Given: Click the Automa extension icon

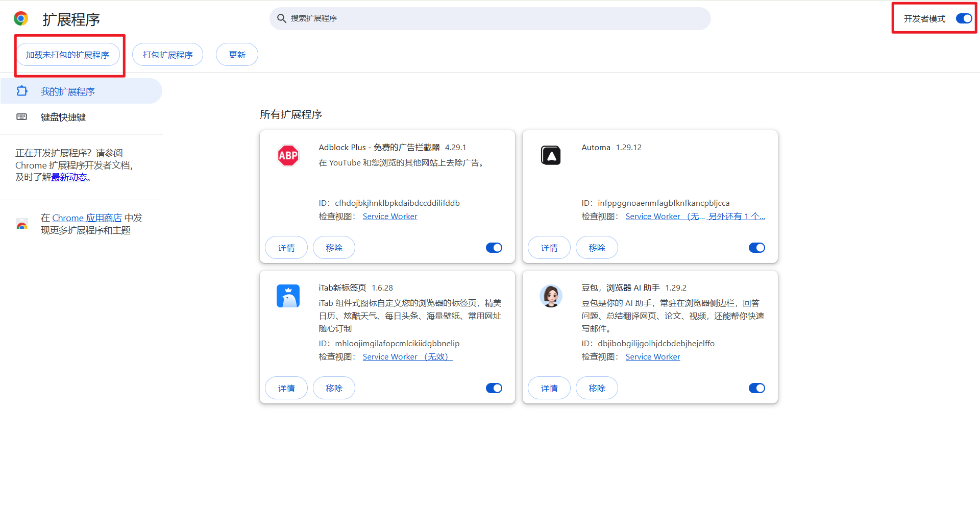Looking at the screenshot, I should click(550, 156).
